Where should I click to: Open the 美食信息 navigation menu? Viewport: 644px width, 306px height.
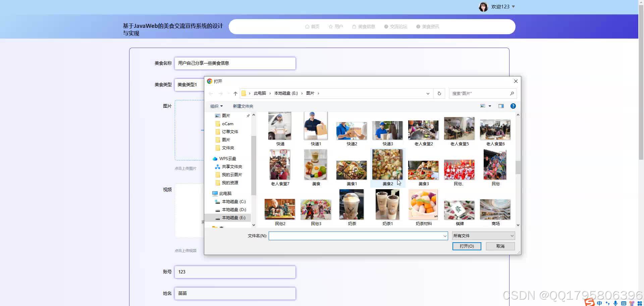[367, 27]
